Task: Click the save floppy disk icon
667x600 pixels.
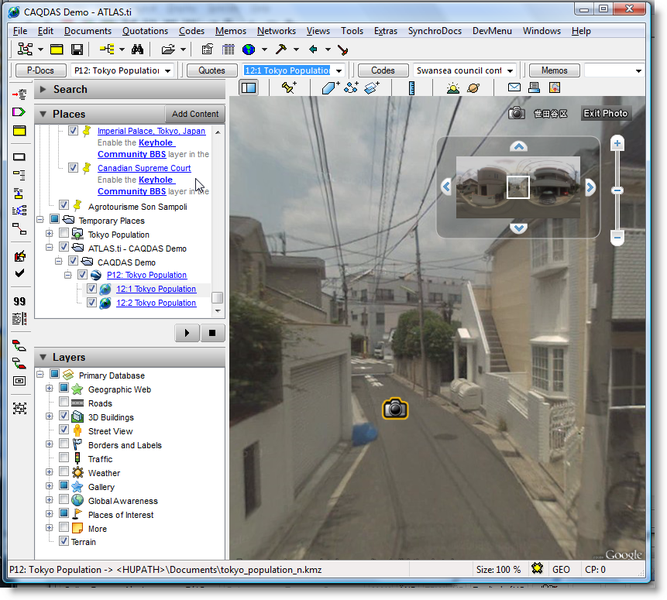Action: pos(77,49)
